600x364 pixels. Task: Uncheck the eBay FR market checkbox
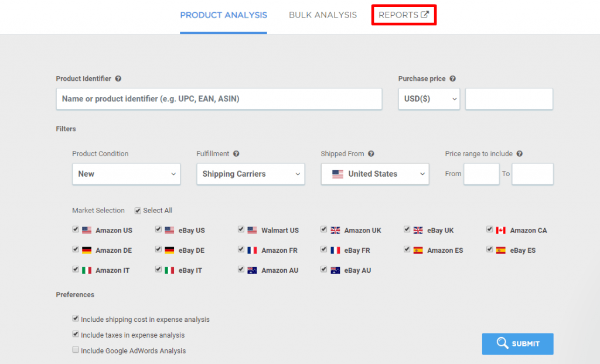(x=323, y=249)
